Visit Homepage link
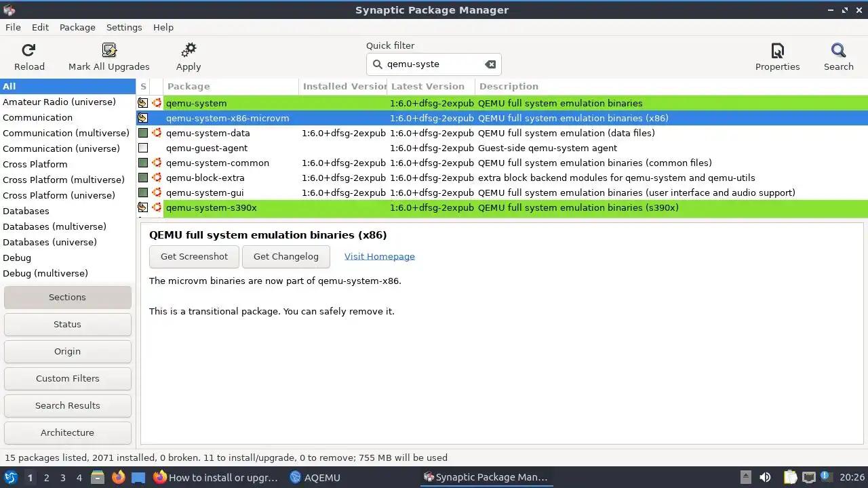868x488 pixels. pos(380,256)
